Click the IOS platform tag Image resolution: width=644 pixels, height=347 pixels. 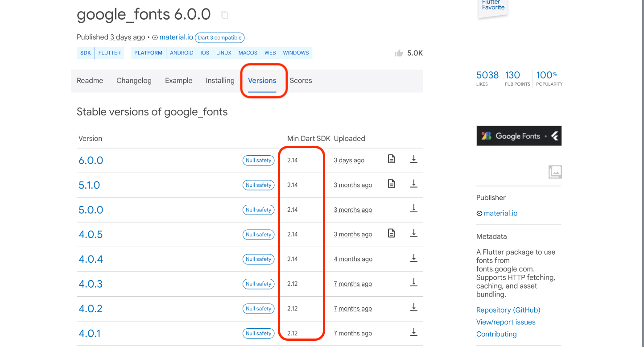205,53
